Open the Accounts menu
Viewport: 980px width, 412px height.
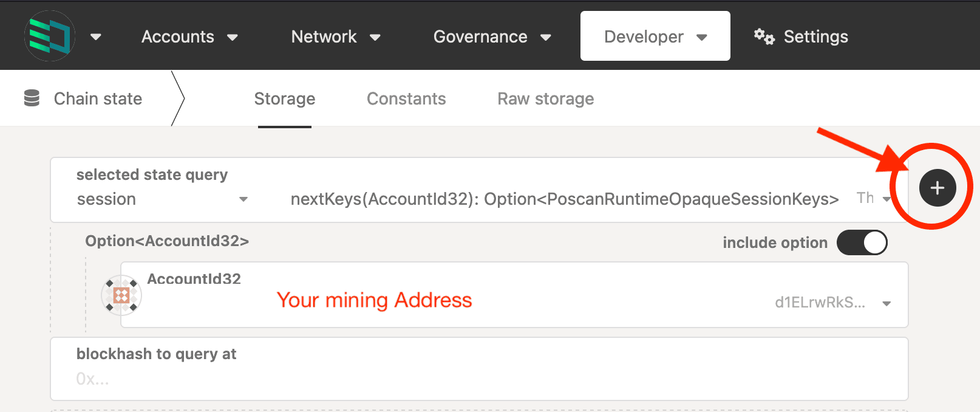189,37
